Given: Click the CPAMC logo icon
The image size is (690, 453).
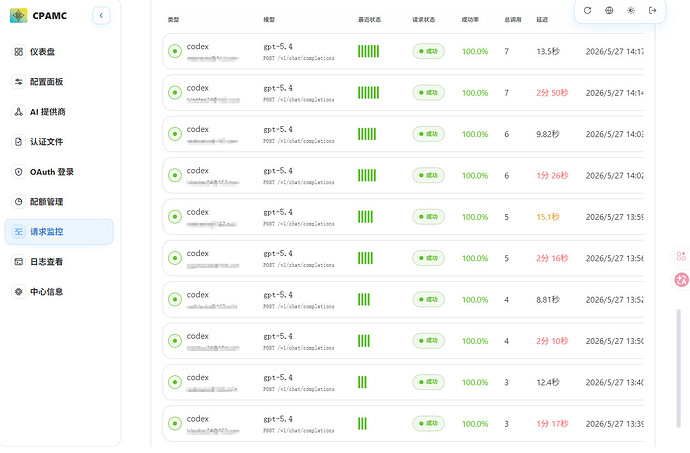Looking at the screenshot, I should (18, 16).
